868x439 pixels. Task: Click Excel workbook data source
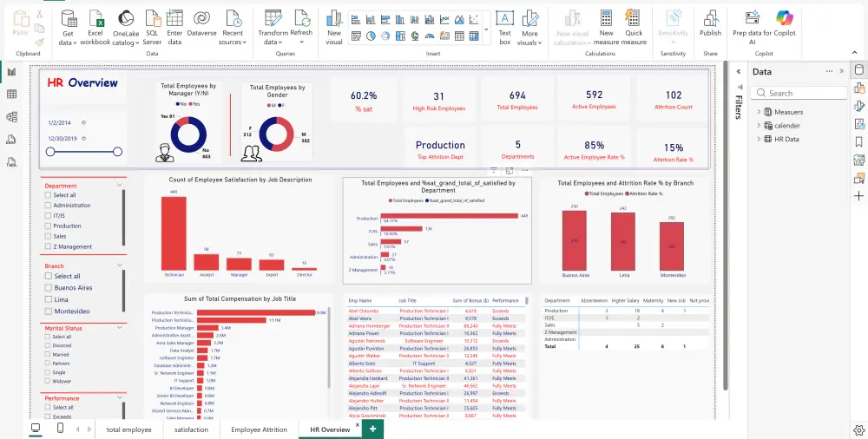[x=95, y=28]
